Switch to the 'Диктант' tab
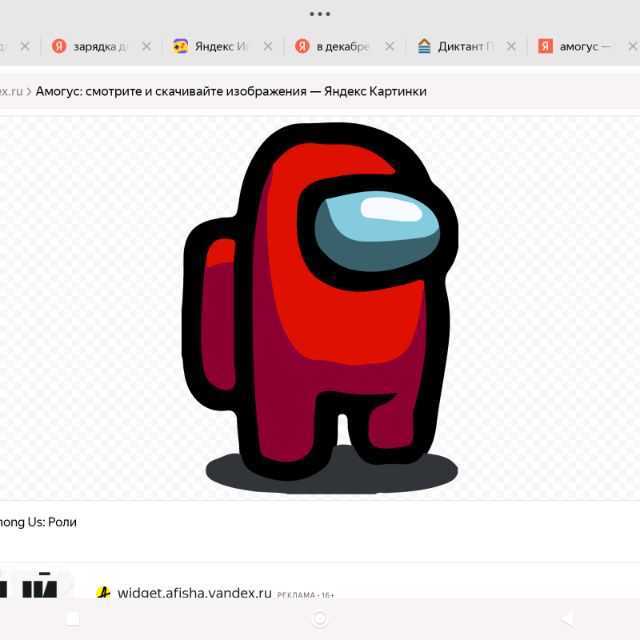 pos(465,47)
